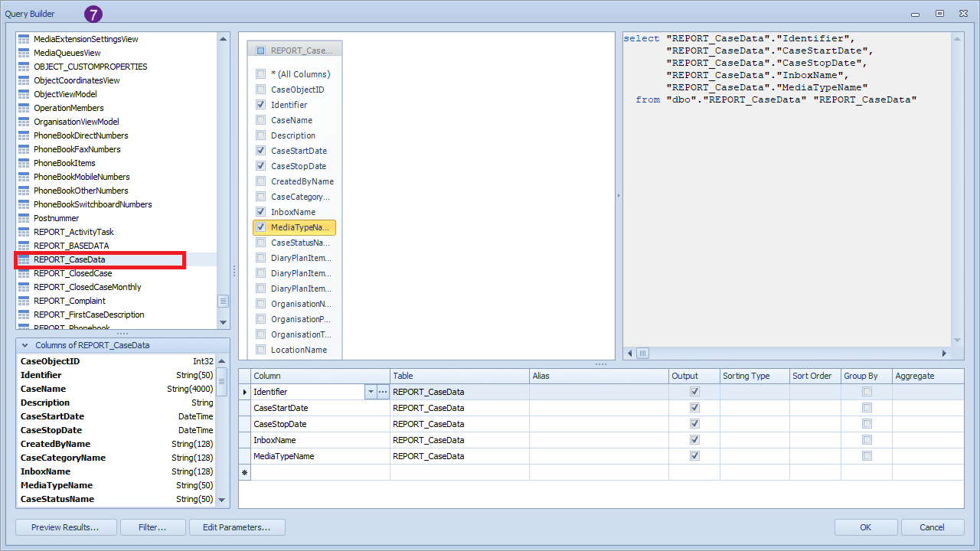The image size is (980, 551).
Task: Enable Group By for MediaTypeName row
Action: (867, 456)
